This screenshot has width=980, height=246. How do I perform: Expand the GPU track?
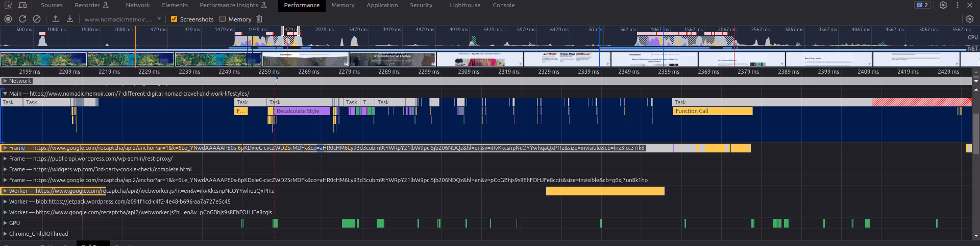(5, 223)
